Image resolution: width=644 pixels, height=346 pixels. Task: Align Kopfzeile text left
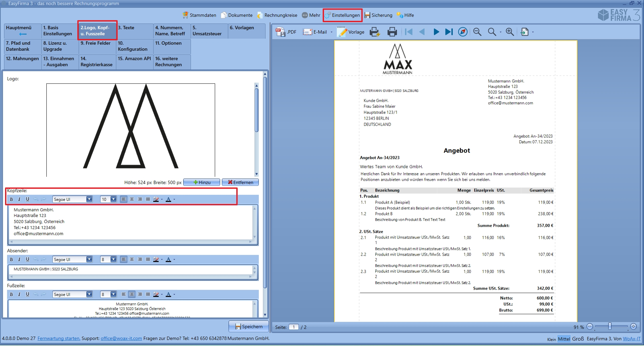tap(124, 199)
